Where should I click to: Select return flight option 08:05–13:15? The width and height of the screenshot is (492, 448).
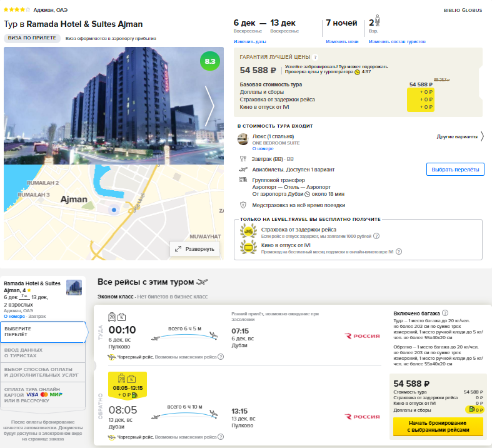[128, 386]
